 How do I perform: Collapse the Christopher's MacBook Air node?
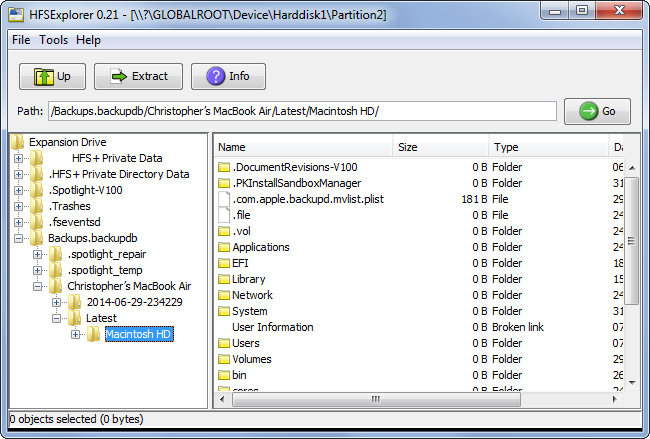[37, 286]
